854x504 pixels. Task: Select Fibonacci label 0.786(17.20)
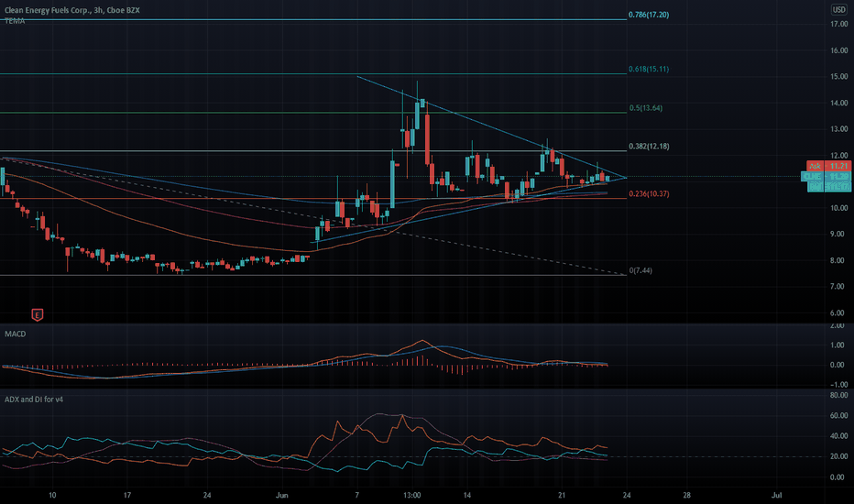tap(649, 15)
